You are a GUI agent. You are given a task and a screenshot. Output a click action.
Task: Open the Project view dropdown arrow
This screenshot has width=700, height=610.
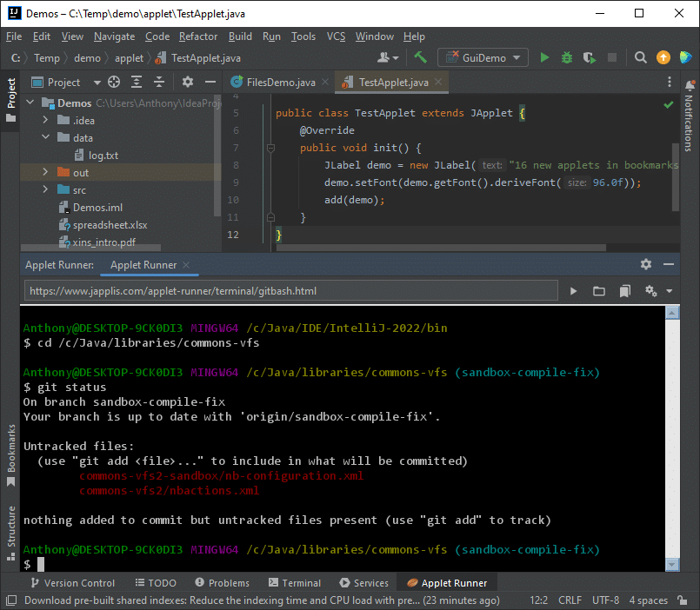(97, 83)
